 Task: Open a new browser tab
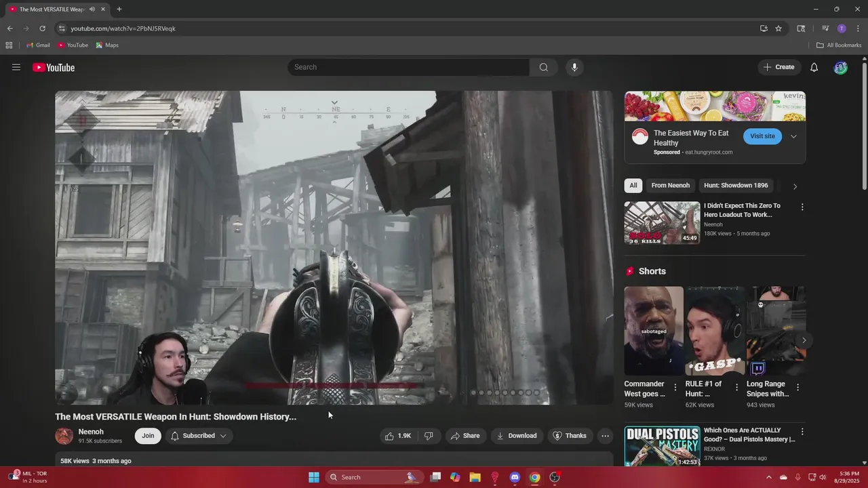click(119, 9)
